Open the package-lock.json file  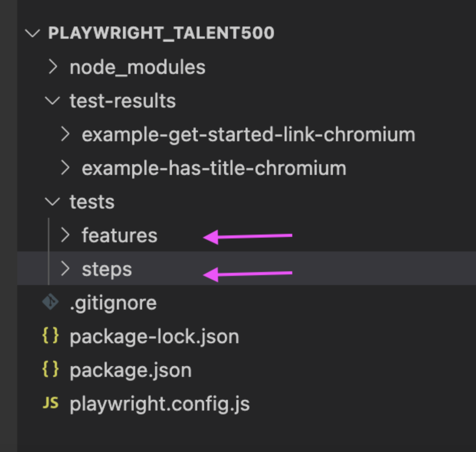pyautogui.click(x=154, y=336)
